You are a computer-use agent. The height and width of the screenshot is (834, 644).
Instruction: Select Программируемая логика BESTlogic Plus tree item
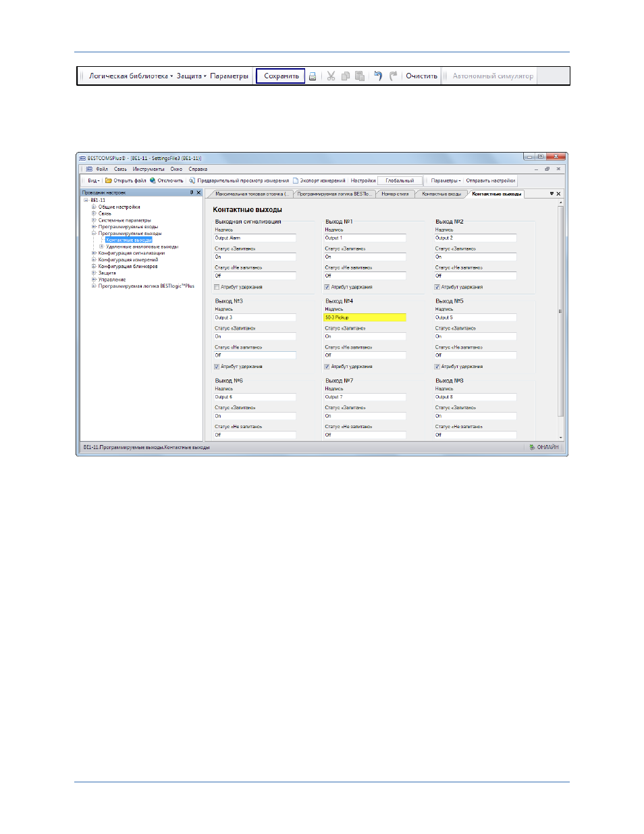[146, 286]
